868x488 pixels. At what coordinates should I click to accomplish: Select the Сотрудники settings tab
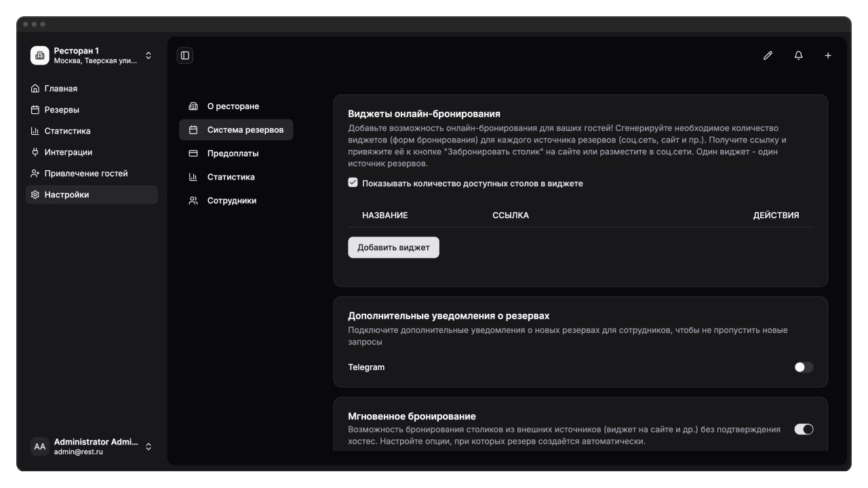pos(231,201)
